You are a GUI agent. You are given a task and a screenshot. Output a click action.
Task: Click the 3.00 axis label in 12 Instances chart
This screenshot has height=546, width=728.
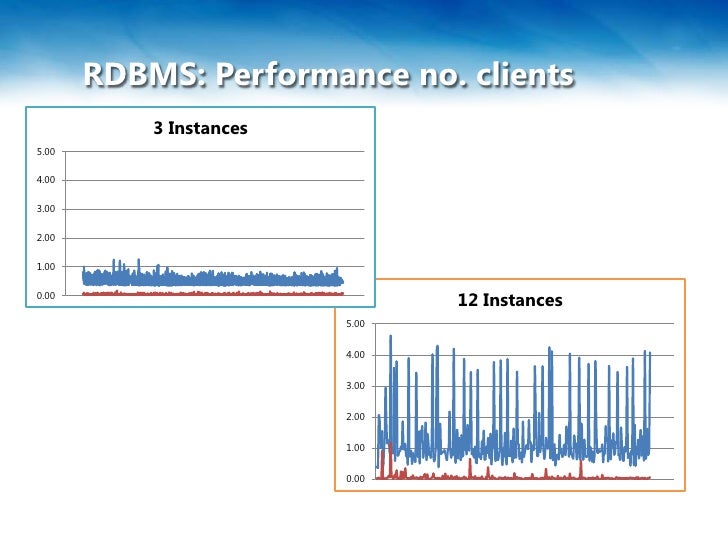coord(355,386)
